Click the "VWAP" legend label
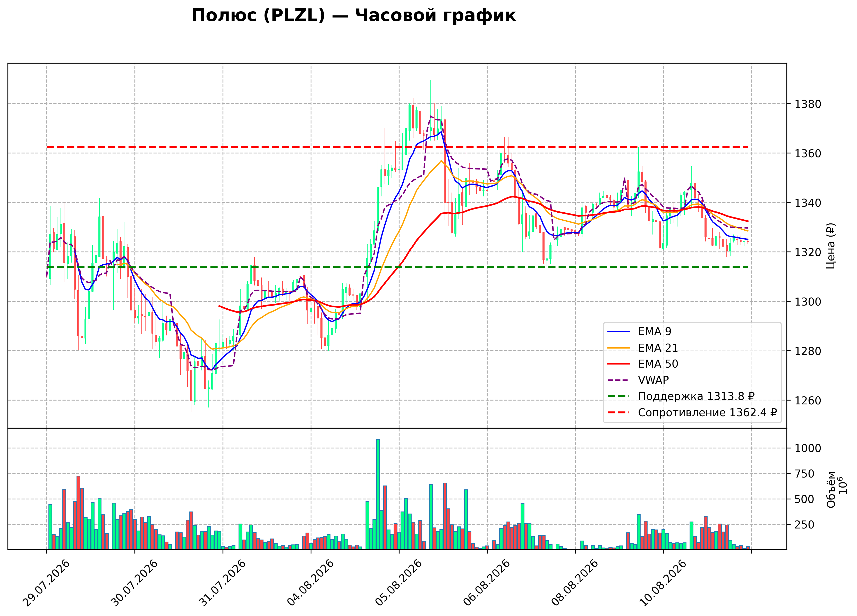 (x=653, y=380)
